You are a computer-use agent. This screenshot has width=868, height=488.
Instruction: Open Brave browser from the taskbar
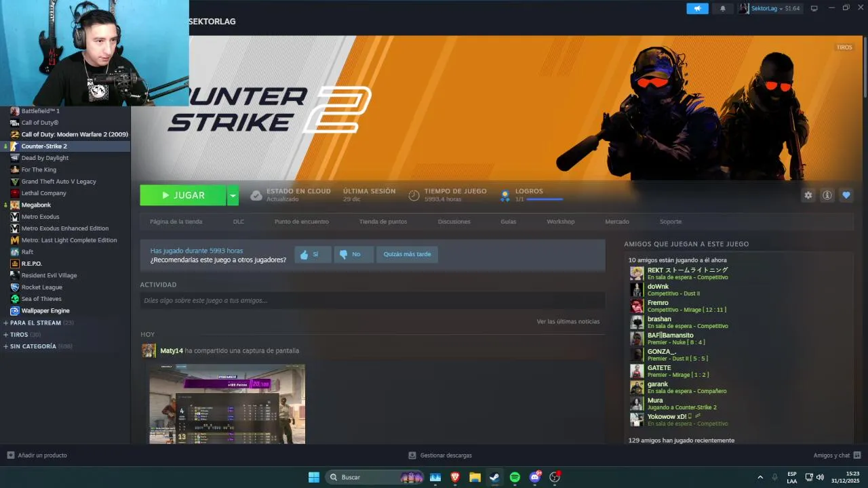point(455,477)
